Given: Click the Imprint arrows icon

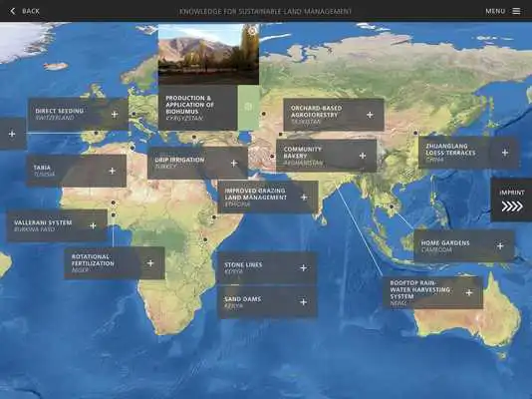Looking at the screenshot, I should click(512, 206).
